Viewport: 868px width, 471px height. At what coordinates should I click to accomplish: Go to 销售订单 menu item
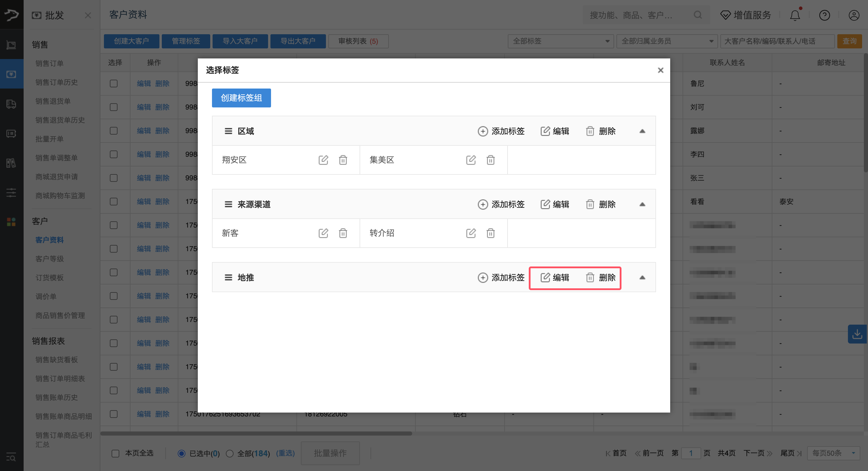coord(50,63)
